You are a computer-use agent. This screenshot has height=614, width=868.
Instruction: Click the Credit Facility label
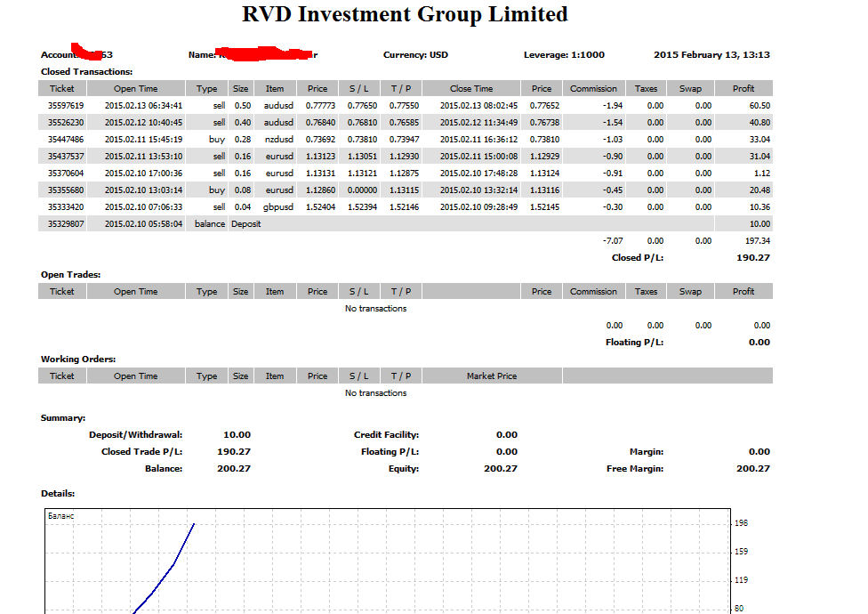(x=386, y=434)
